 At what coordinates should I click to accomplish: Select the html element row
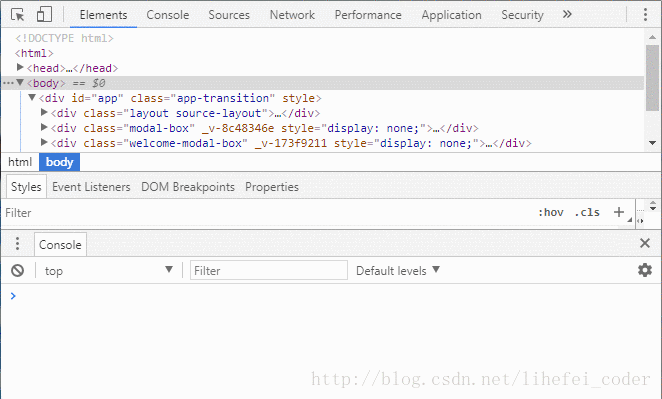[34, 53]
